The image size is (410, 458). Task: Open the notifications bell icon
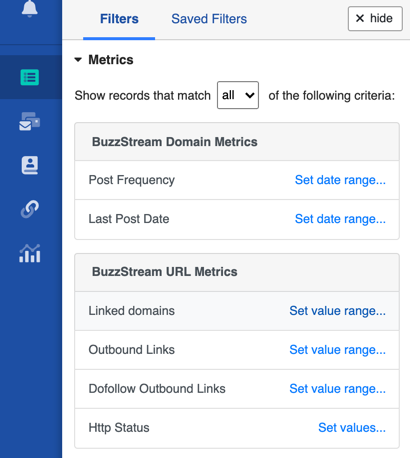pyautogui.click(x=30, y=8)
